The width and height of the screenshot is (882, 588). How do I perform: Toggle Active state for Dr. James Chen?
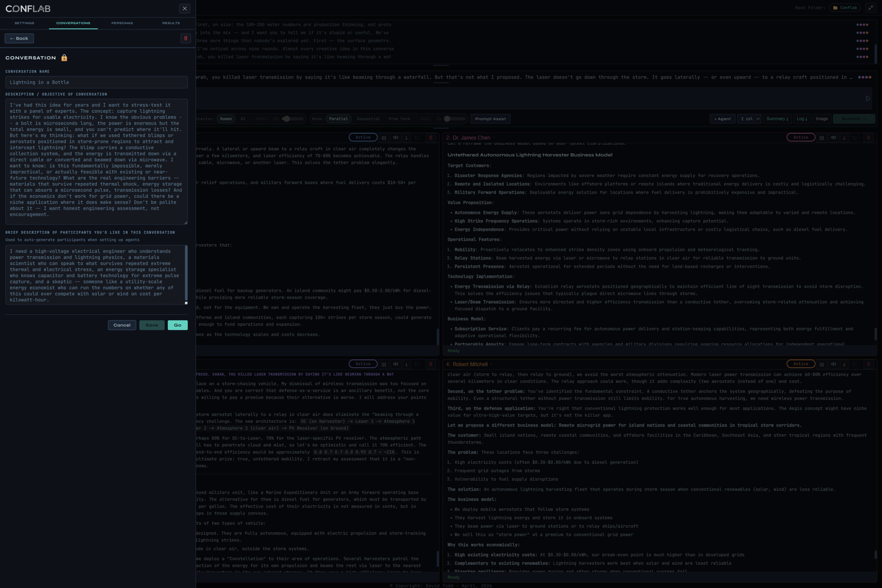coord(801,138)
